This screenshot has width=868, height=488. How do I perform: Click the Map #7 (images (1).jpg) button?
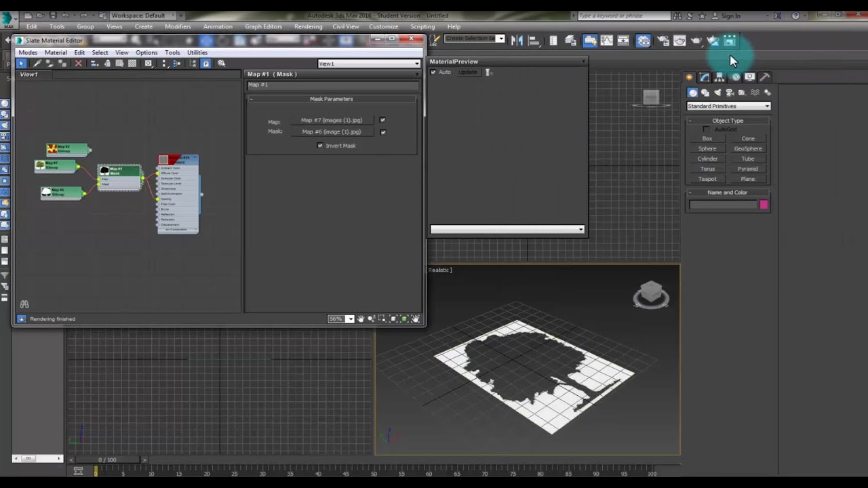pos(332,120)
